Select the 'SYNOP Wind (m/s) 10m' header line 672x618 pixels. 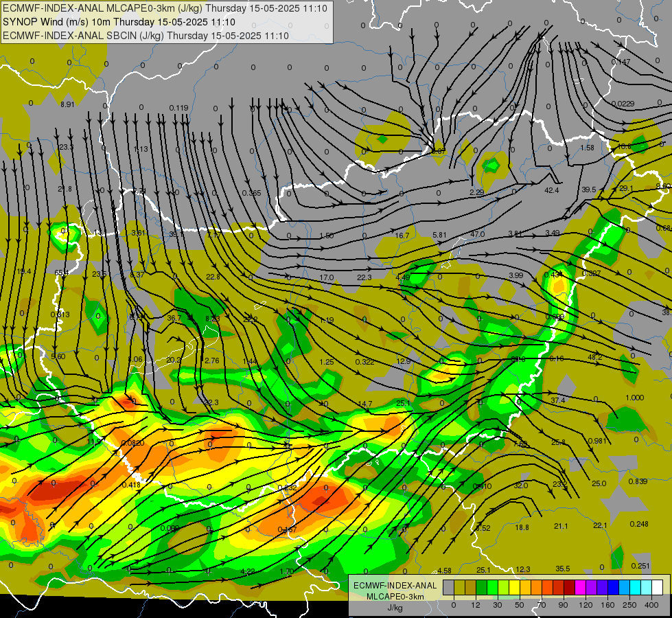[x=119, y=22]
